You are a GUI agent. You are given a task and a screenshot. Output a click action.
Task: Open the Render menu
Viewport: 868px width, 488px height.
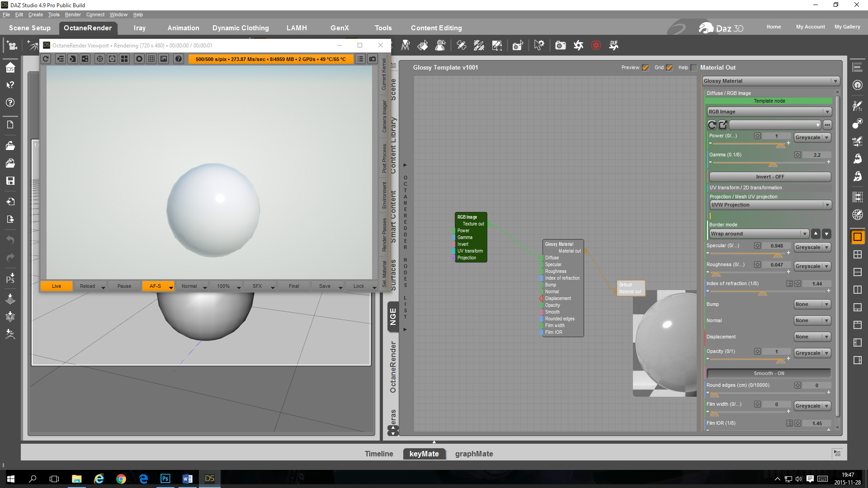click(x=72, y=14)
